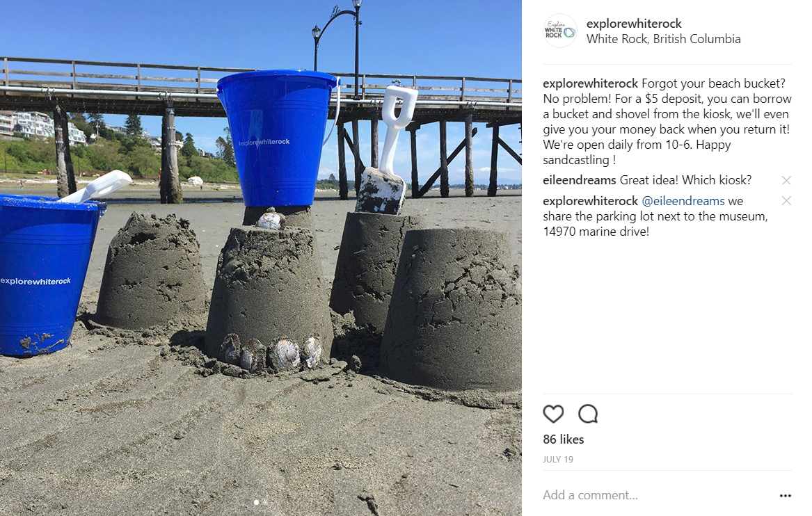Viewport: 812px width, 516px height.
Task: Open the Explore White Rock profile avatar
Action: 560,31
